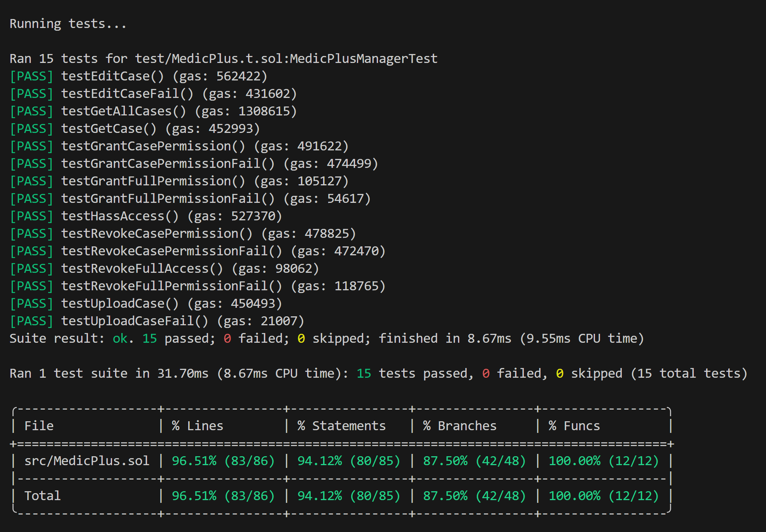Click the test/MedicPlus.t.sol:MedicPlusManagerTest path
Viewport: 766px width, 532px height.
click(x=286, y=59)
